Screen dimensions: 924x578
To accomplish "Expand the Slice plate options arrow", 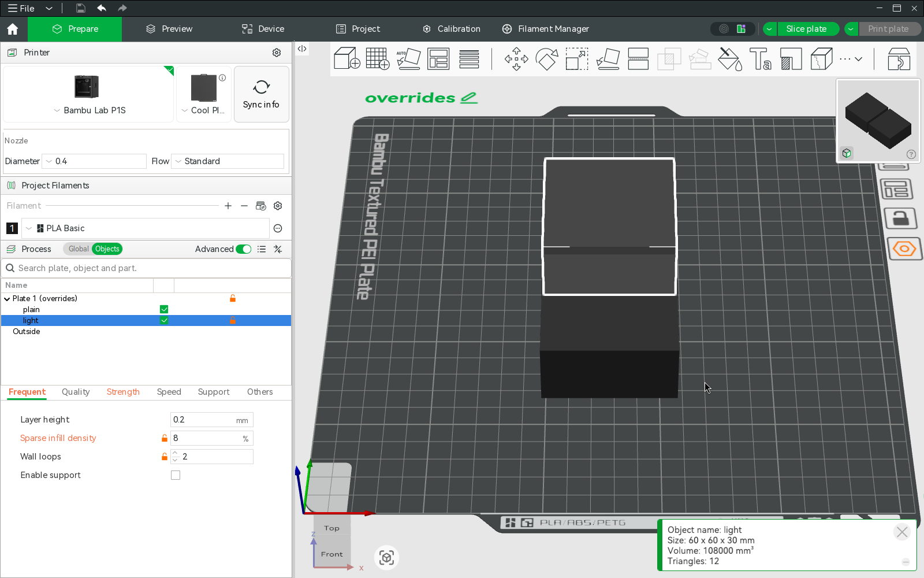I will pos(769,29).
